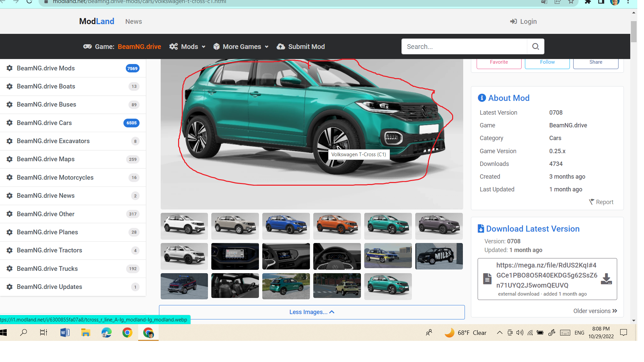
Task: Open the Windows Start menu
Action: (x=4, y=333)
